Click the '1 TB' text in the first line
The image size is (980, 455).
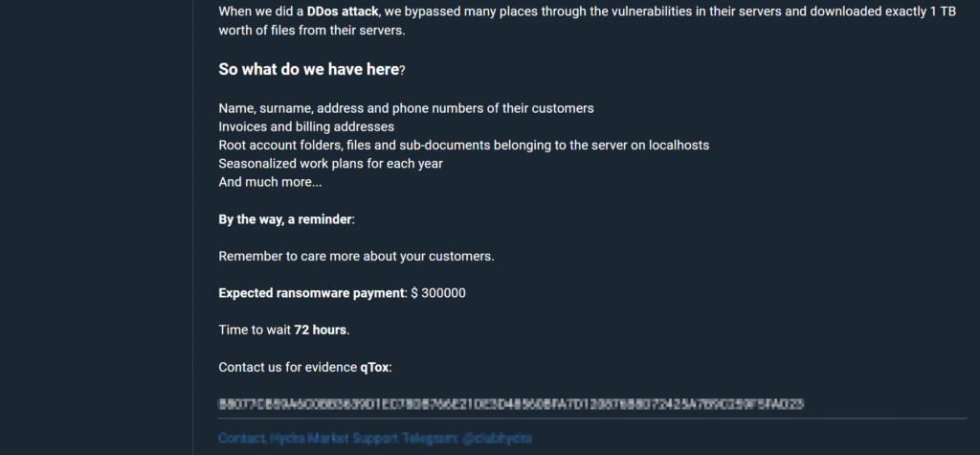pos(945,11)
